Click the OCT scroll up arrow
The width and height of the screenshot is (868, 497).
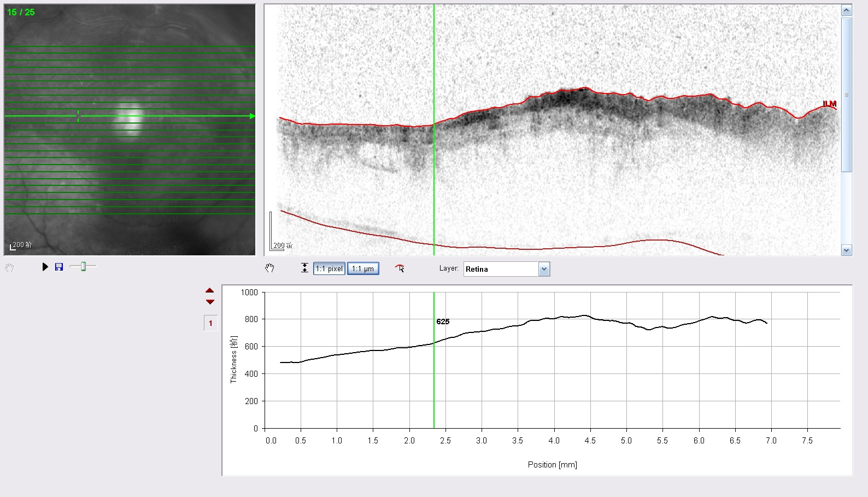pos(847,10)
